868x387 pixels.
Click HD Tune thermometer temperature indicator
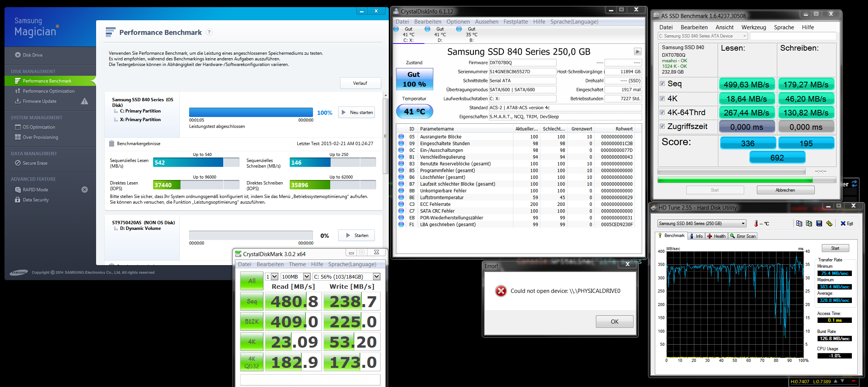[761, 223]
